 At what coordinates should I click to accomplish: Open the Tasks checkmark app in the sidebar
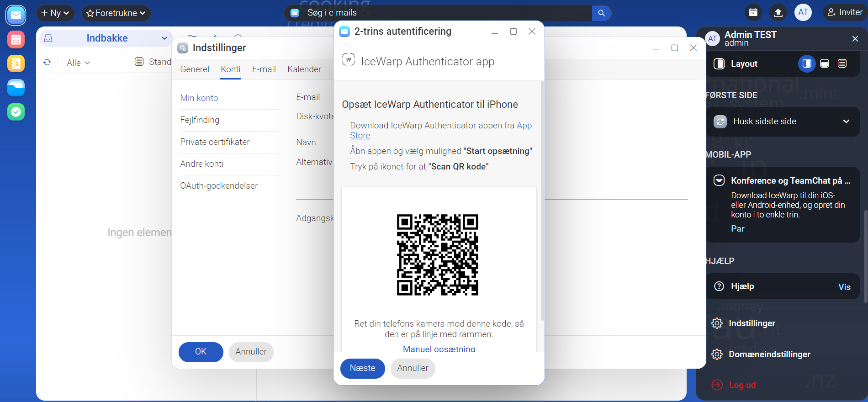[16, 112]
